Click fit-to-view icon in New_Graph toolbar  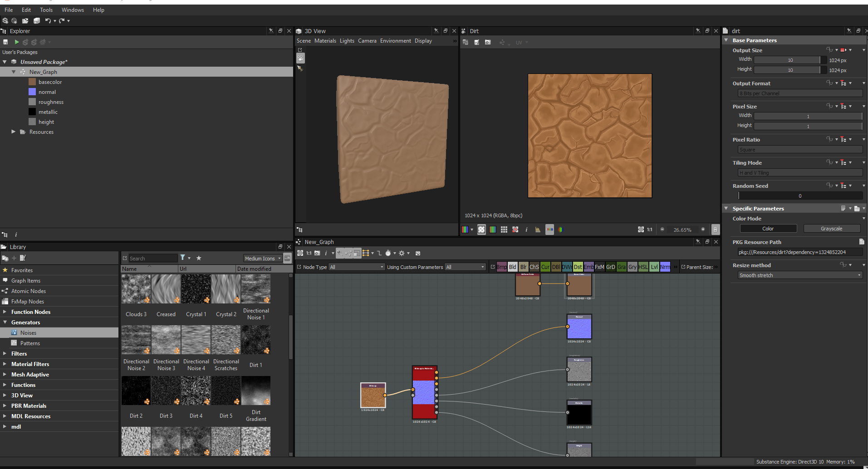300,253
